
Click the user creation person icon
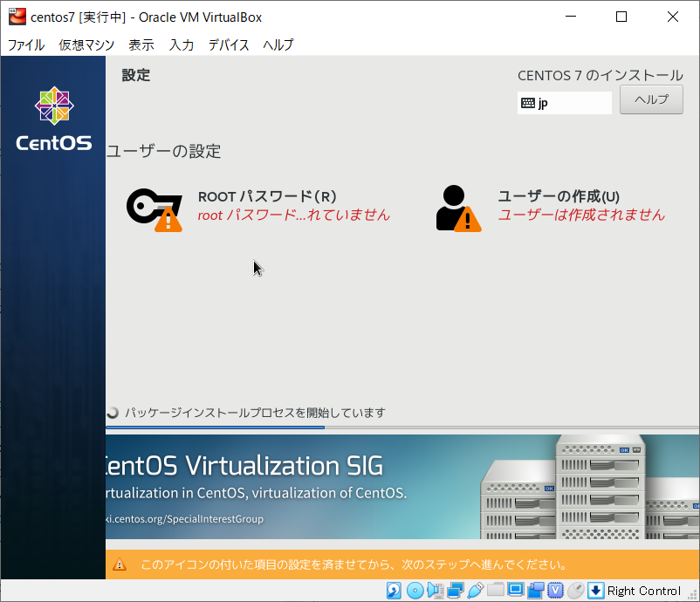coord(458,209)
